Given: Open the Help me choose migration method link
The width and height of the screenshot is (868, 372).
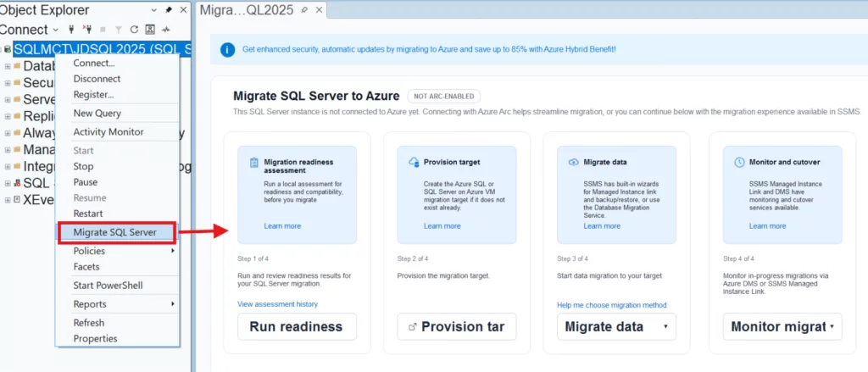Looking at the screenshot, I should click(612, 305).
